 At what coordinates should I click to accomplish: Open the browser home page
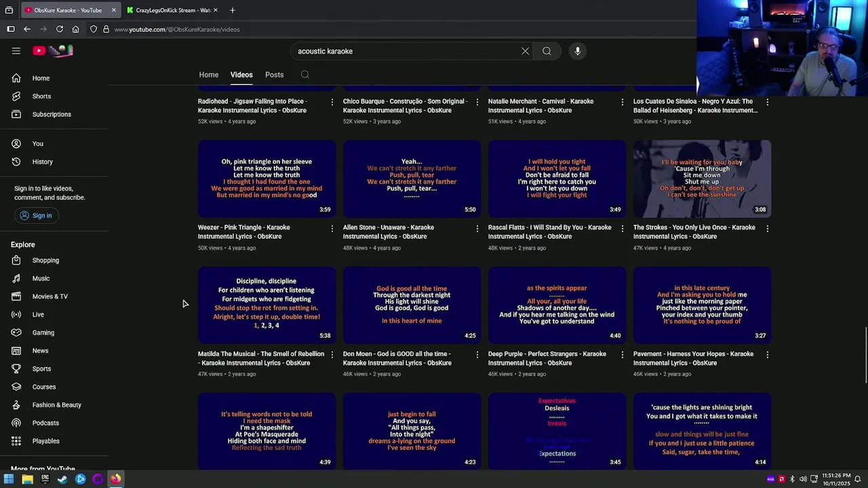coord(76,29)
